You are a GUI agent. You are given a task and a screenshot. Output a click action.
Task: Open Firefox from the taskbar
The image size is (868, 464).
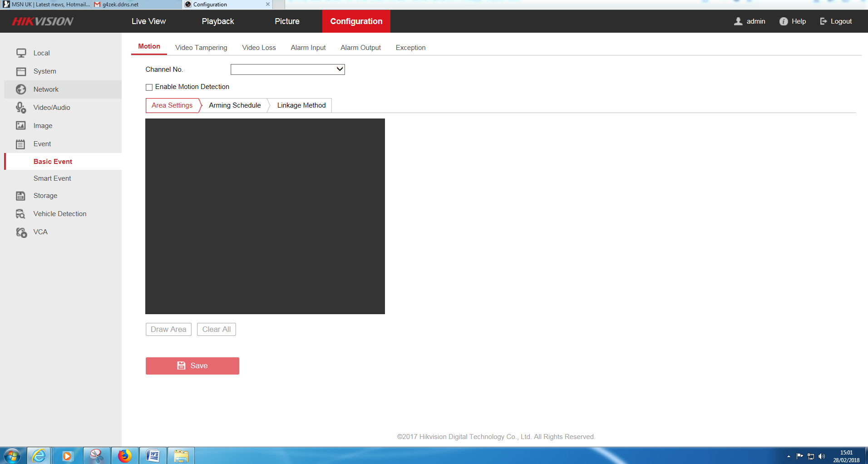[124, 455]
